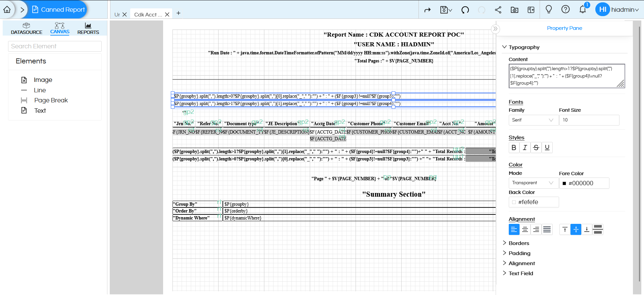644x295 pixels.
Task: Collapse the Property Pane arrow
Action: click(x=495, y=29)
